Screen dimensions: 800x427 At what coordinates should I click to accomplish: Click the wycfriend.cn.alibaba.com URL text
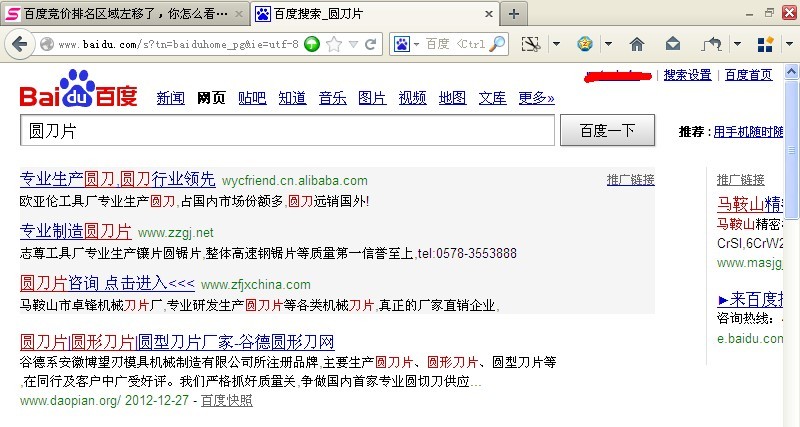[x=295, y=181]
